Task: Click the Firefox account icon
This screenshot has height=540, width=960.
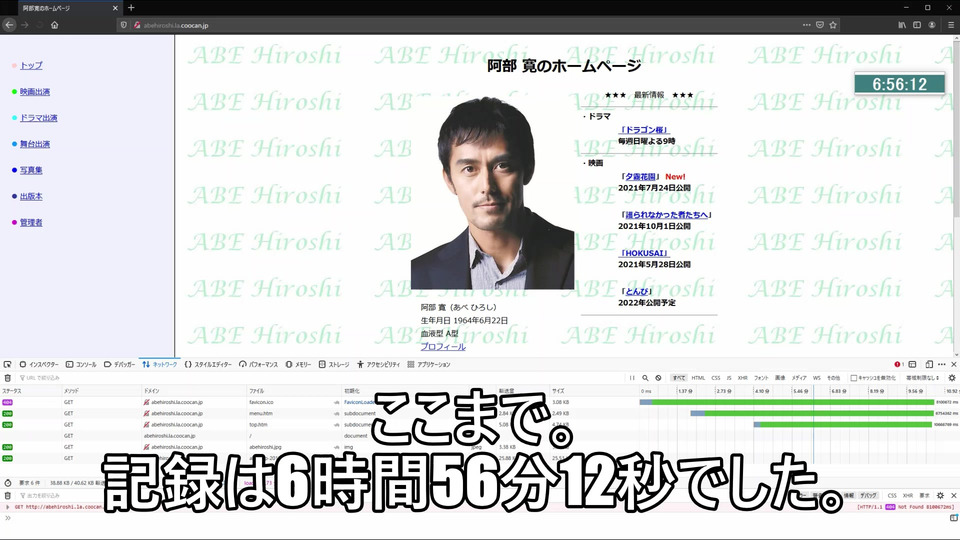Action: coord(932,25)
